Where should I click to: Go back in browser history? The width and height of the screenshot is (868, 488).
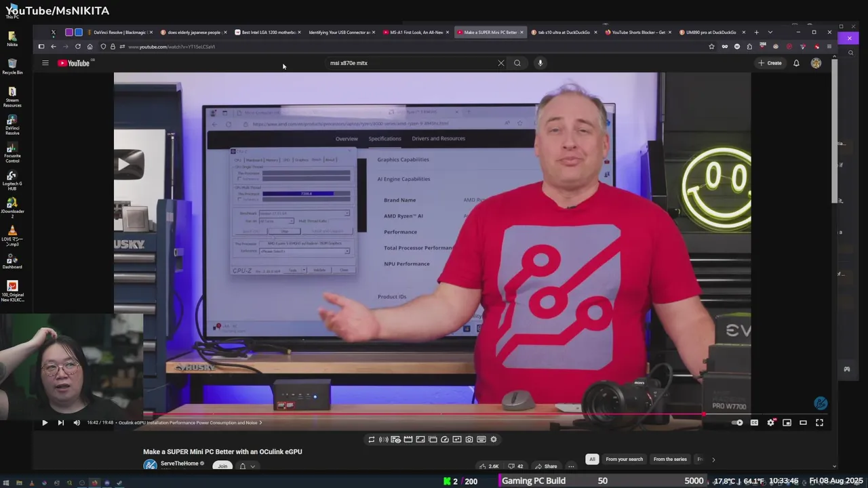(54, 47)
